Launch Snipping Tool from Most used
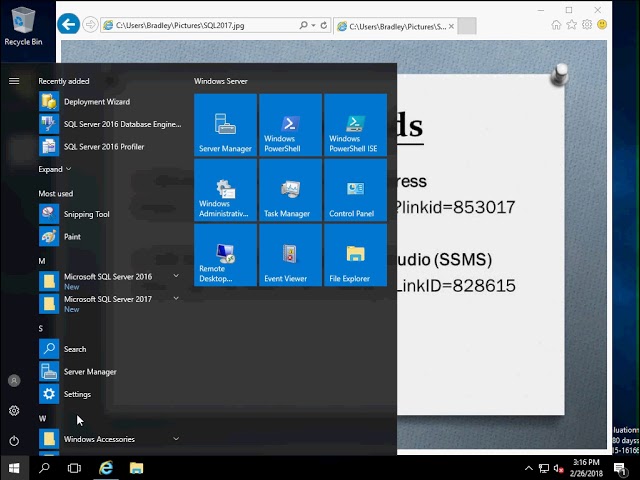640x480 pixels. click(110, 214)
